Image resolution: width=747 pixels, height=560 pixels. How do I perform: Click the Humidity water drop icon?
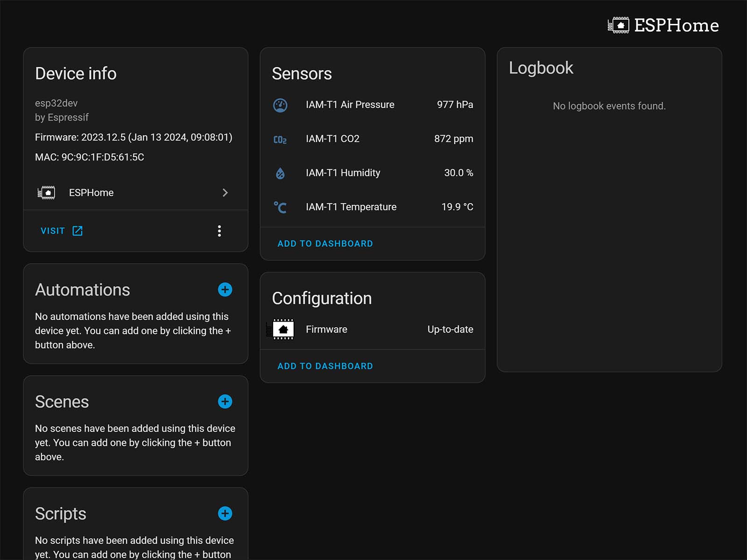280,173
